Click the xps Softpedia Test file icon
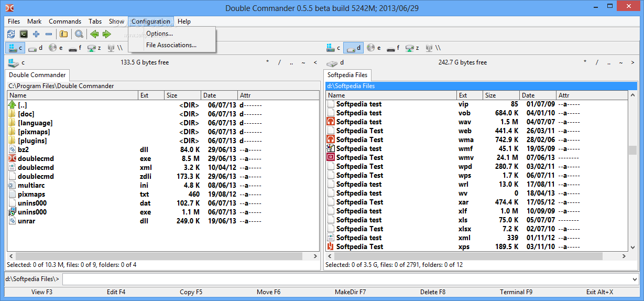 click(x=331, y=246)
